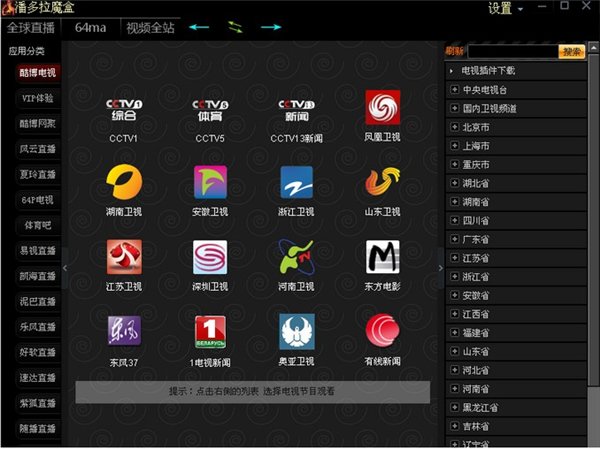This screenshot has width=600, height=449.
Task: Expand the 北京市 list node
Action: pyautogui.click(x=454, y=127)
